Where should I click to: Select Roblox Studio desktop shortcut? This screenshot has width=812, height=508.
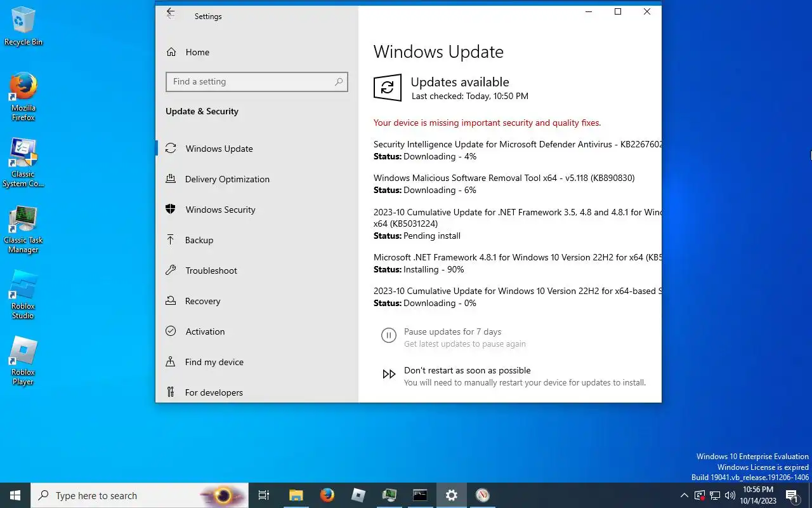(23, 295)
